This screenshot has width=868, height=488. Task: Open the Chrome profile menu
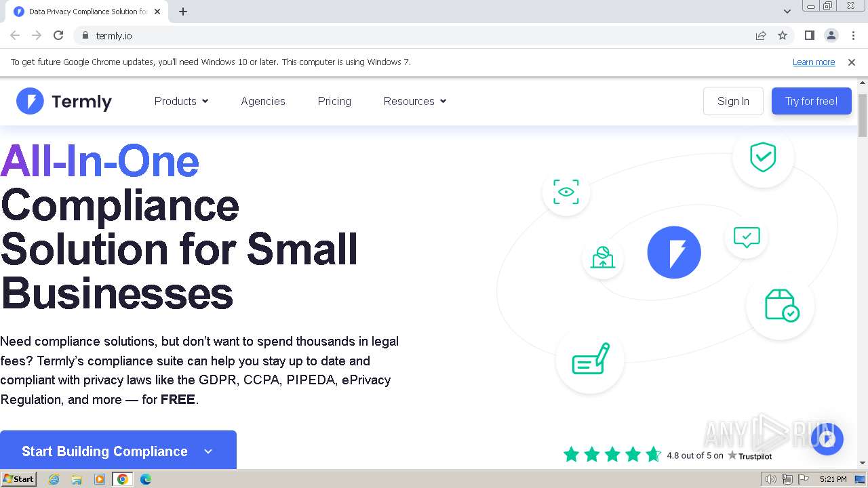click(x=831, y=35)
